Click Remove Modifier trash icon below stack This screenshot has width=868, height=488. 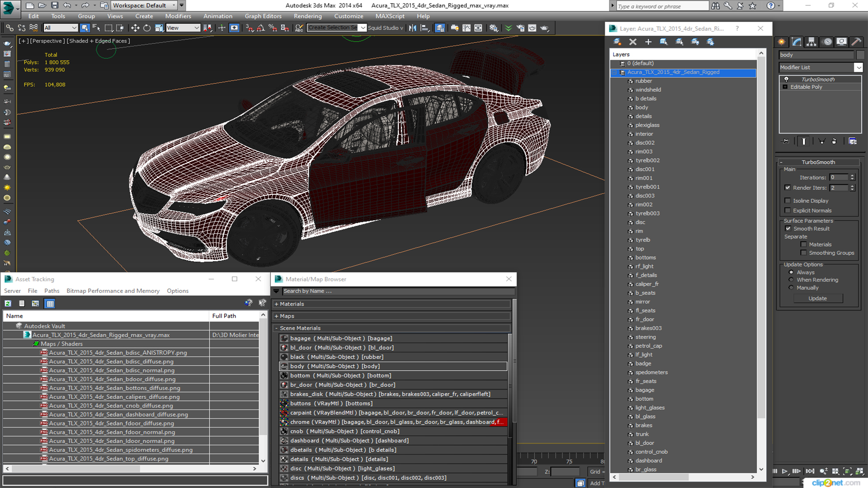834,141
